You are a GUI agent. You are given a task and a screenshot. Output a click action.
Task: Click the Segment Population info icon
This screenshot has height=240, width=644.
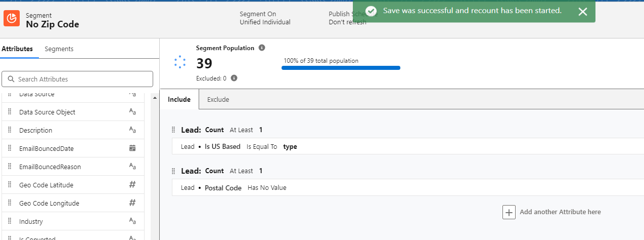pos(262,48)
